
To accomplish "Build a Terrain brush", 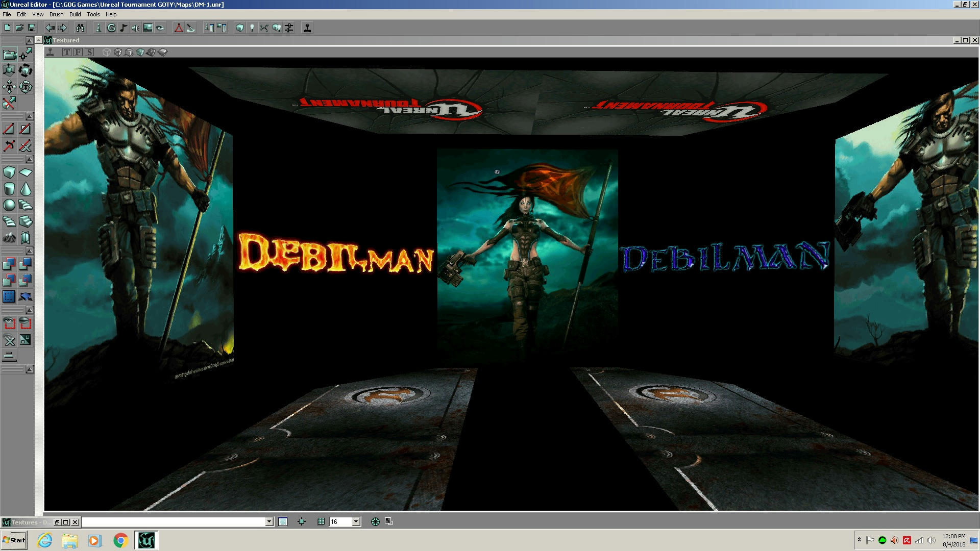I will click(x=9, y=238).
